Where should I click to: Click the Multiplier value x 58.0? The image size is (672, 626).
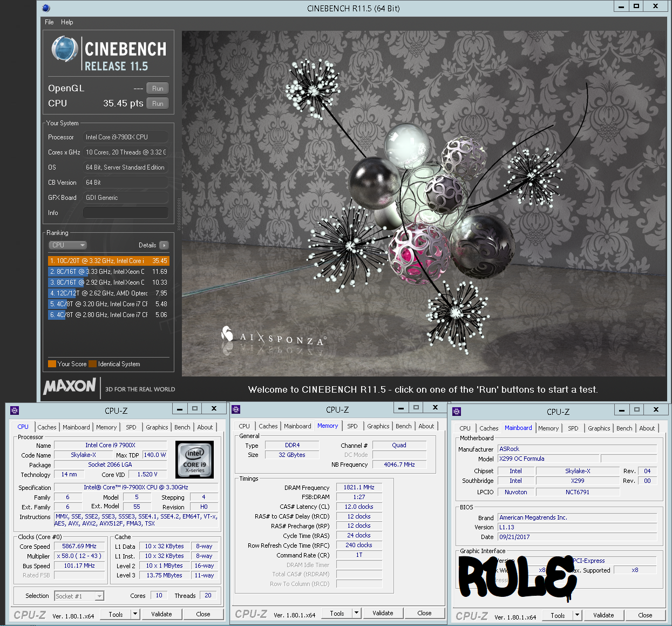[79, 556]
